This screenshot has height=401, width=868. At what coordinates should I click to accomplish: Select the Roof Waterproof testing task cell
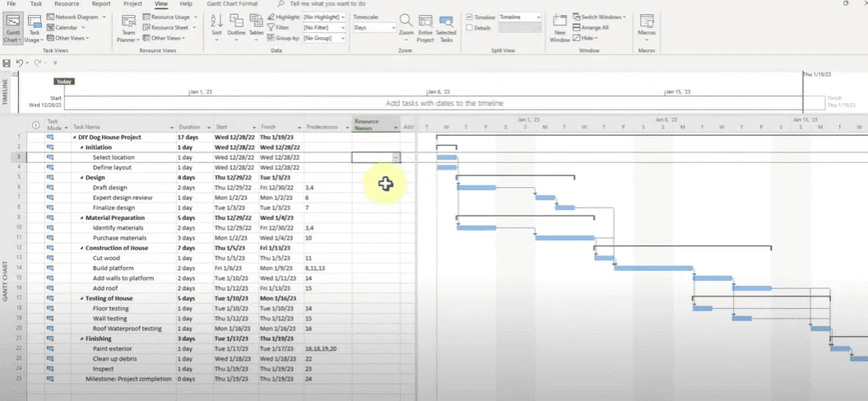(124, 329)
